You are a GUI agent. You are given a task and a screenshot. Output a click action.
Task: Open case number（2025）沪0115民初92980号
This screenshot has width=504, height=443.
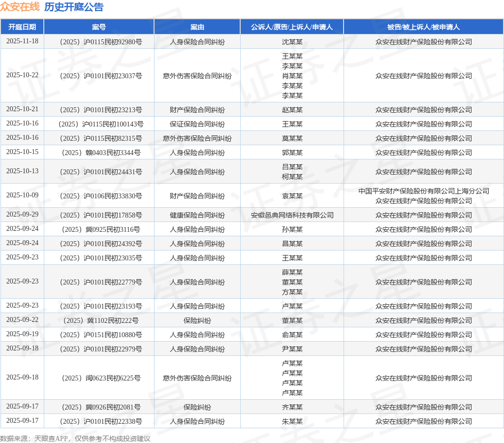coord(99,42)
